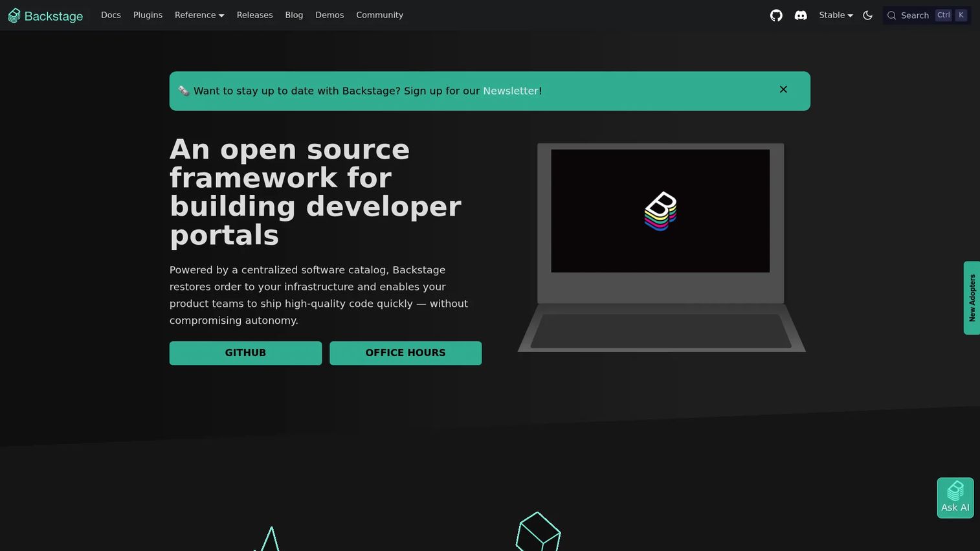980x551 pixels.
Task: Go to the Plugins page
Action: pyautogui.click(x=148, y=15)
